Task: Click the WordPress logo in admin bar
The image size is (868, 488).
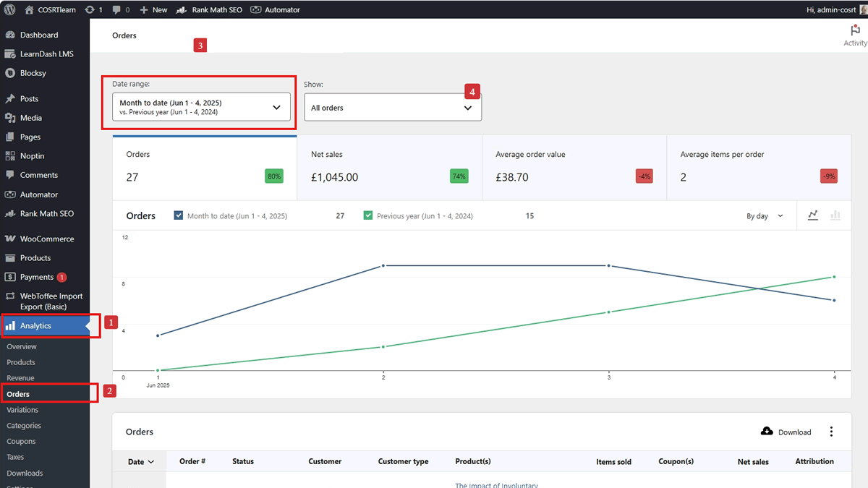Action: [9, 9]
